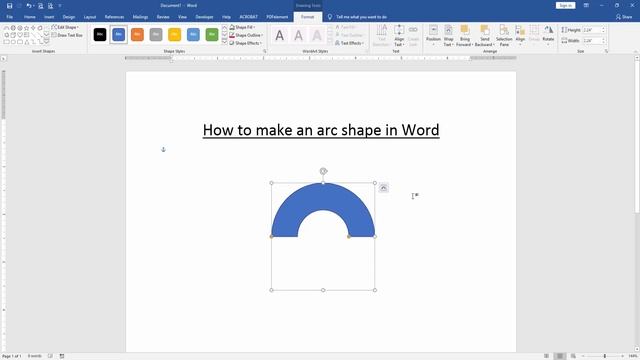Select the heart shape in Insert Shapes gallery
This screenshot has width=640, height=360.
(20, 35)
